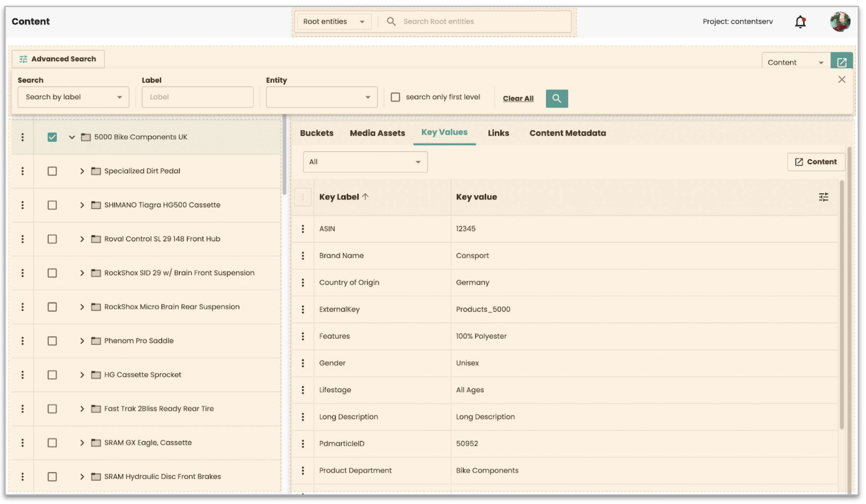Click the notification bell icon

800,22
